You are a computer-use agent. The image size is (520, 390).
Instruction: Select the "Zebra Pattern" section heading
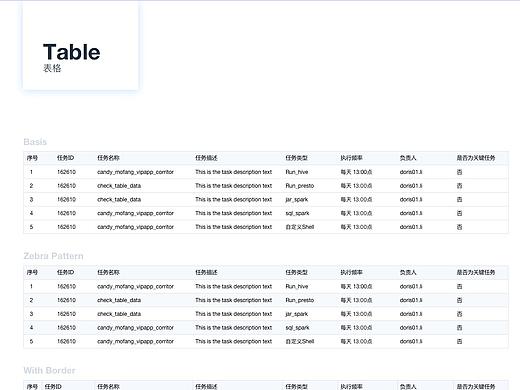point(53,256)
